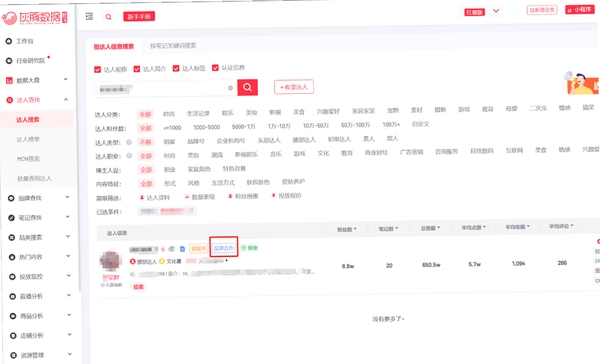Click the 品牌合作 tag on influencer
This screenshot has height=364, width=600.
(224, 248)
